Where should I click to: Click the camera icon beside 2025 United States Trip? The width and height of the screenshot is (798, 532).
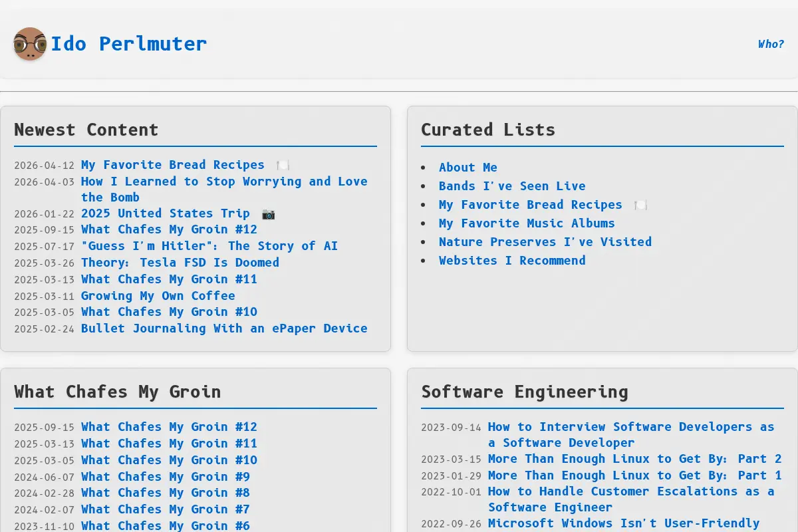click(268, 213)
